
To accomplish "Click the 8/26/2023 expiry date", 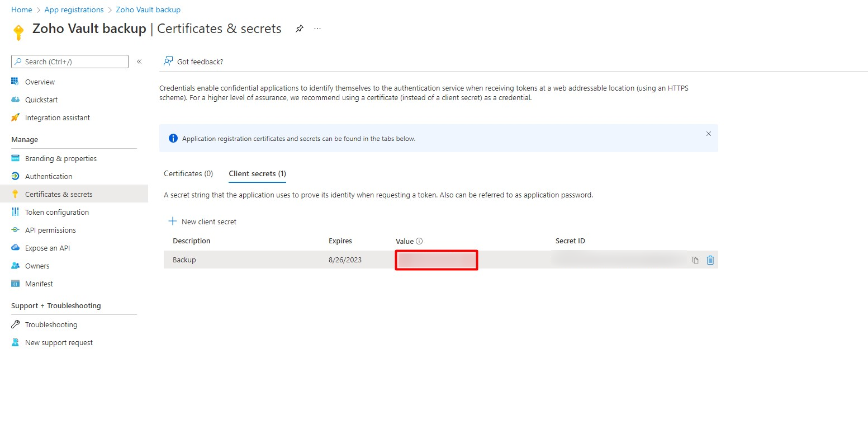I will [345, 260].
